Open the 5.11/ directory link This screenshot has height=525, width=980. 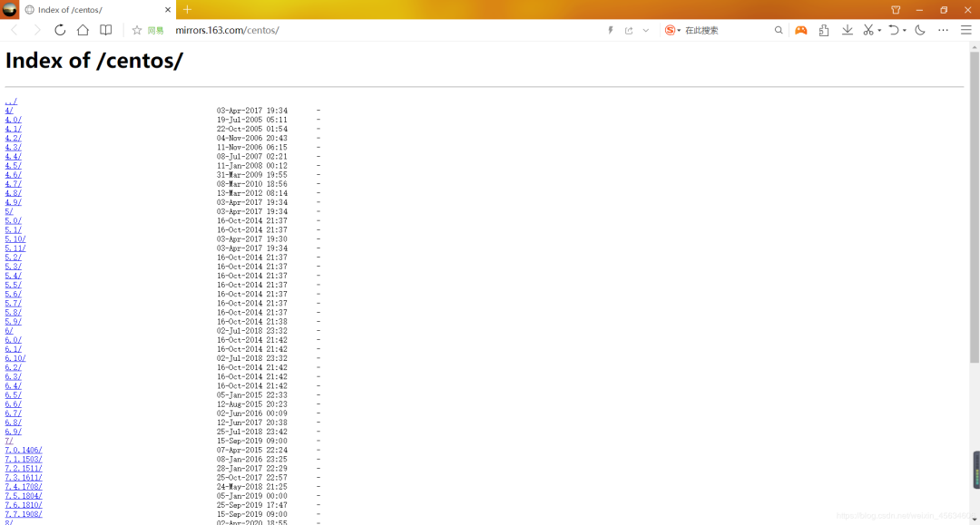(15, 248)
